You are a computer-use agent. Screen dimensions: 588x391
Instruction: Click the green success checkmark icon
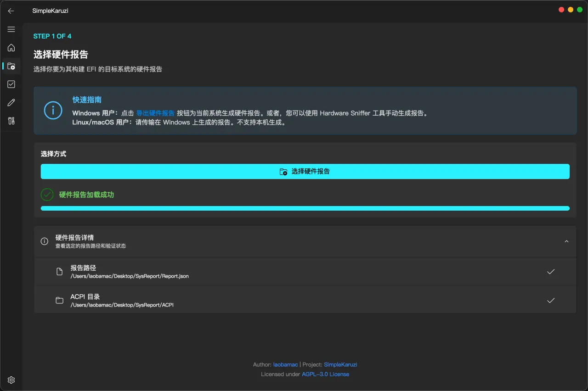pos(47,195)
